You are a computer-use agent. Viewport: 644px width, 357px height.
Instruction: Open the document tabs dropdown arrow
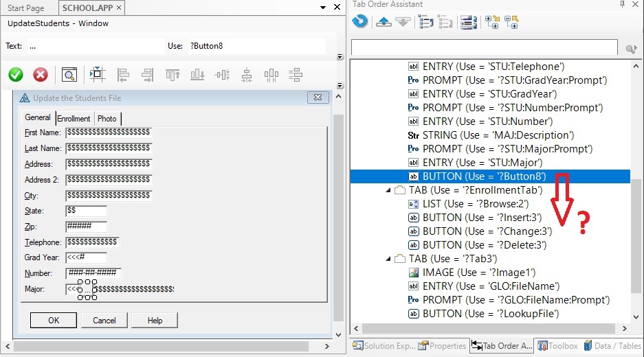pos(324,8)
